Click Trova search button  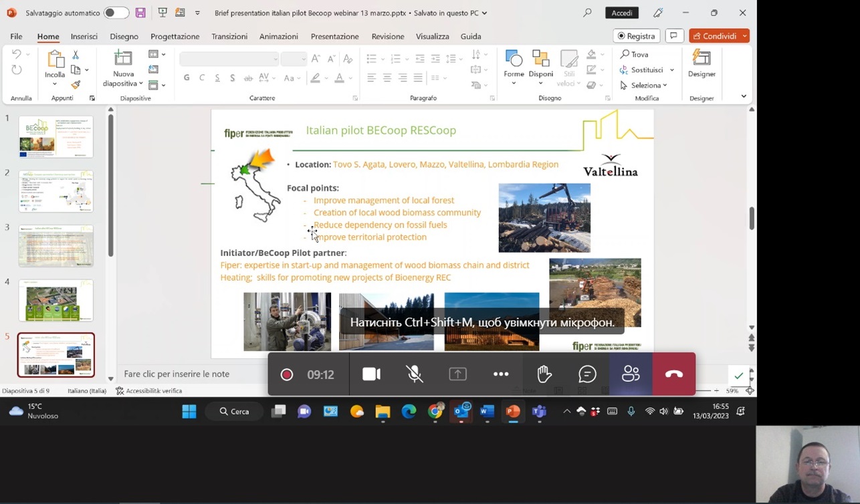(635, 54)
